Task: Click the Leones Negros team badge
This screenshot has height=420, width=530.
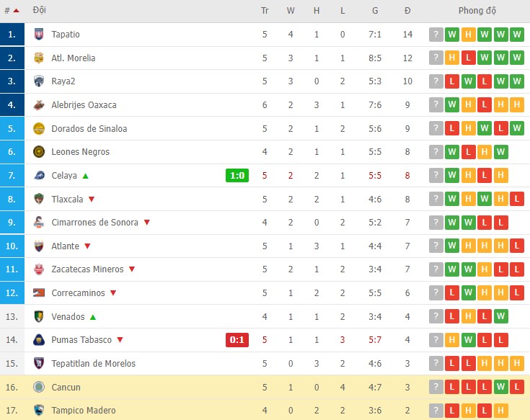Action: pyautogui.click(x=39, y=152)
